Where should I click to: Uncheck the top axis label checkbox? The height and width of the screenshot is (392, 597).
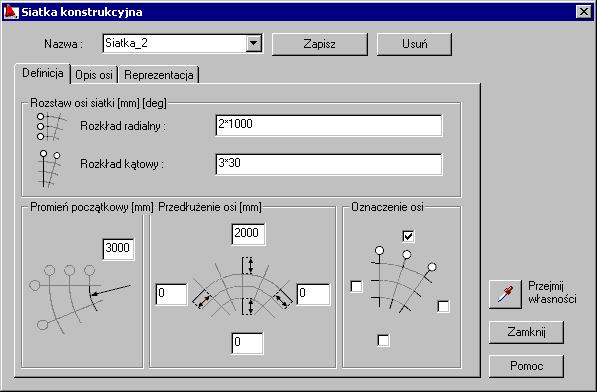point(408,236)
